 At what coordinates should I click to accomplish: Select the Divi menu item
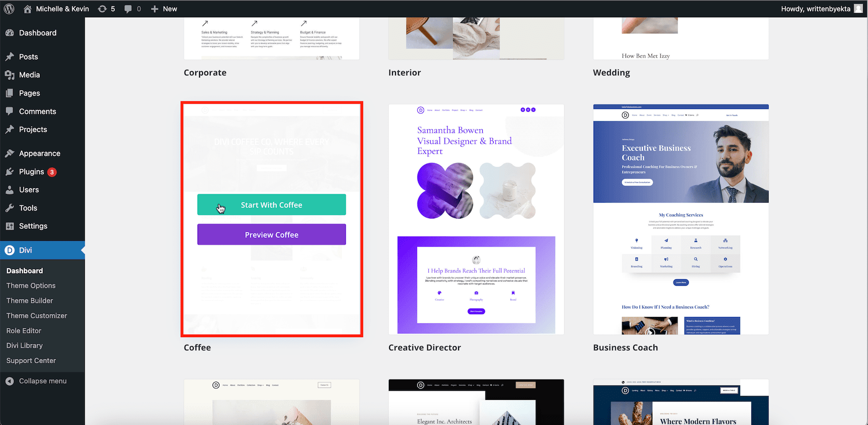[42, 250]
